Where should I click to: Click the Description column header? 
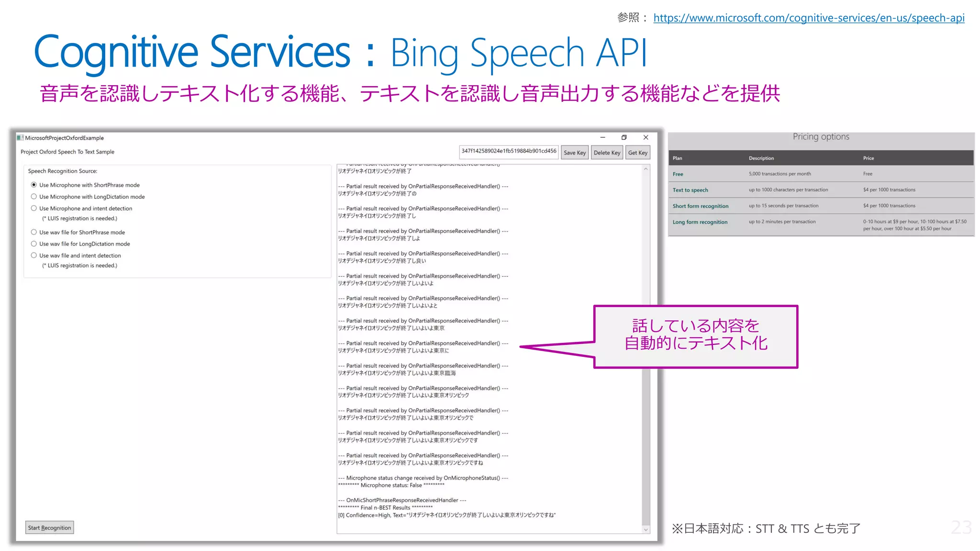761,158
